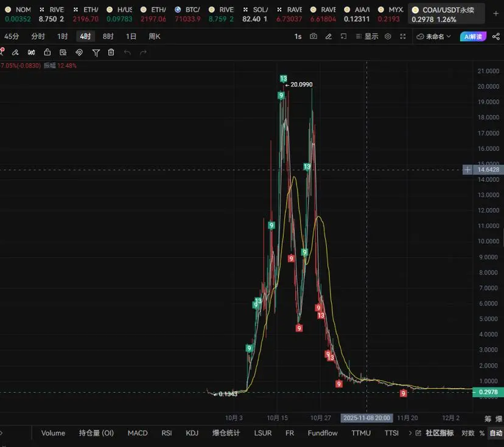Open the 显示 display options menu
504x447 pixels.
[x=367, y=36]
